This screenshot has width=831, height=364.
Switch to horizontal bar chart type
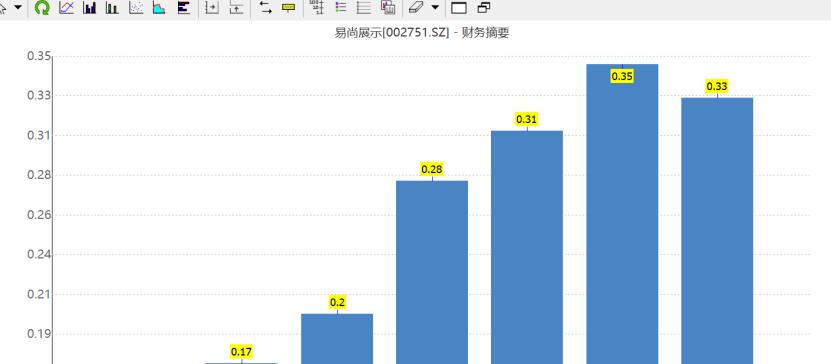pos(183,7)
